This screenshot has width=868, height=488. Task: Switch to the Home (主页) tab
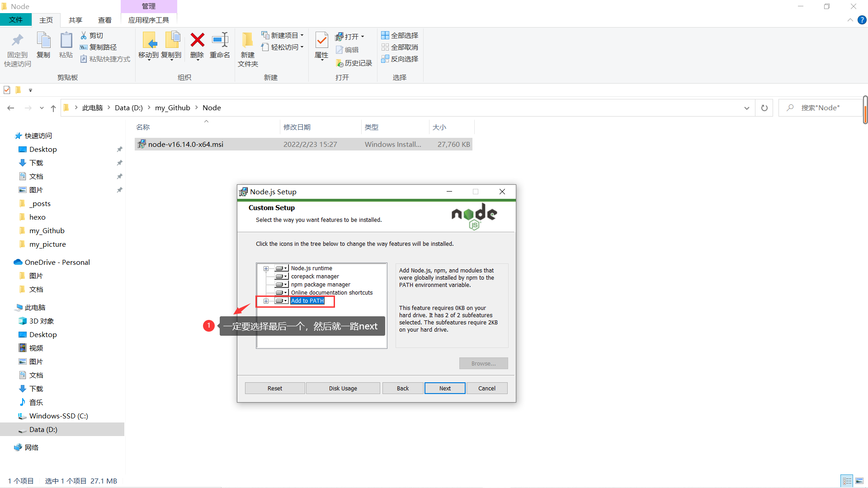pos(46,20)
